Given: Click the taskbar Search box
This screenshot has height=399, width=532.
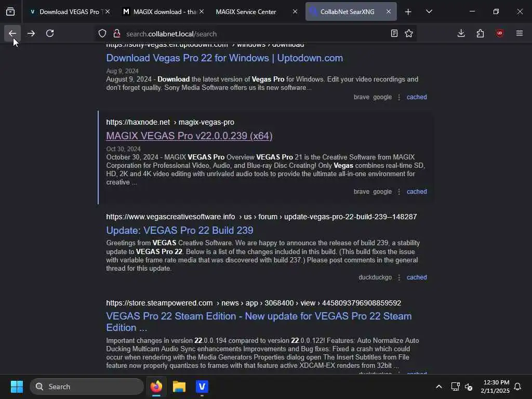Looking at the screenshot, I should tap(87, 387).
